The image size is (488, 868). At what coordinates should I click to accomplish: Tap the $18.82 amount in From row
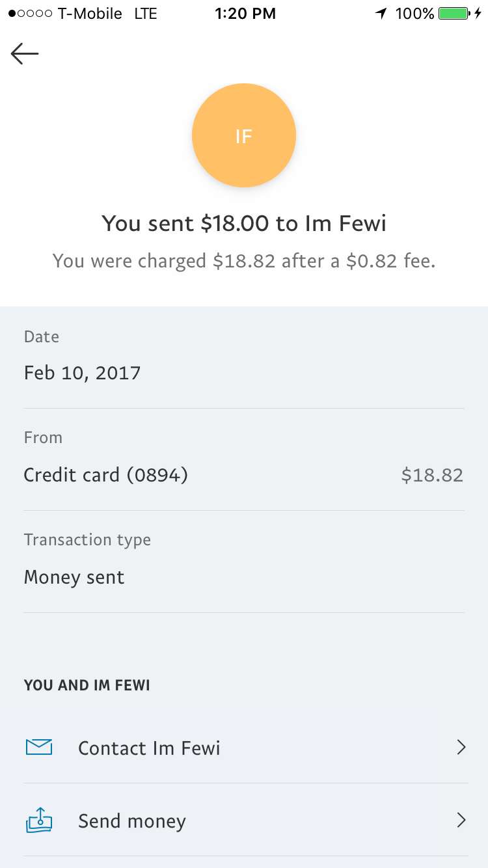(432, 475)
